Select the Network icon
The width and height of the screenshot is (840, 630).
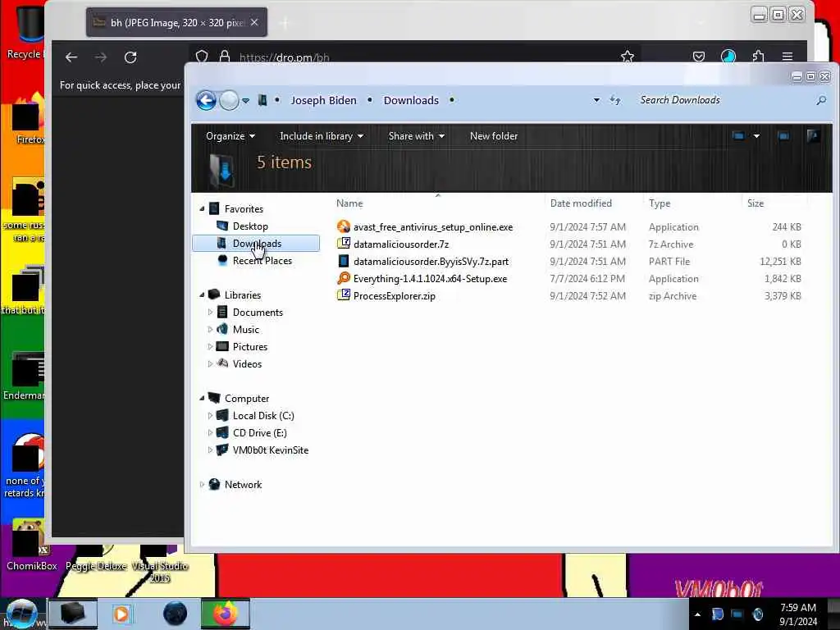tap(214, 484)
